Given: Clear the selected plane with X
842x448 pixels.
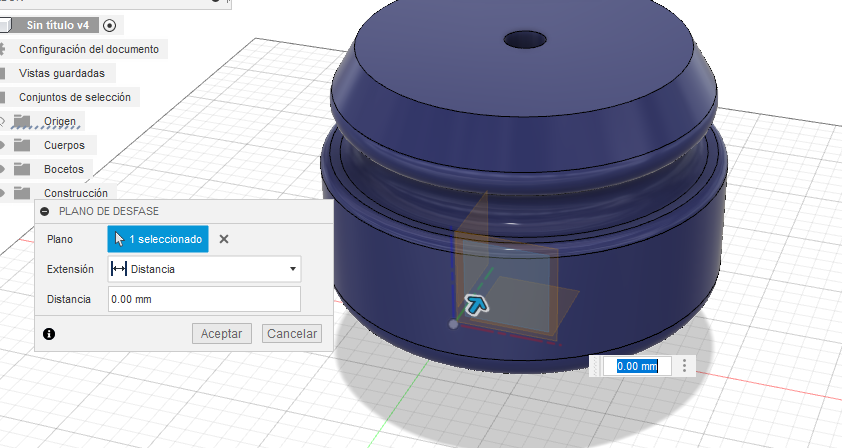Looking at the screenshot, I should point(224,239).
